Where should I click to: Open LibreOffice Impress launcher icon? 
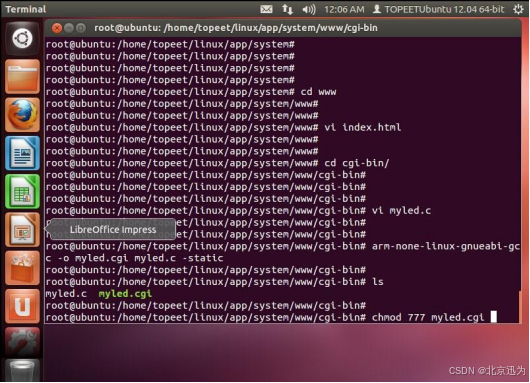tap(22, 230)
